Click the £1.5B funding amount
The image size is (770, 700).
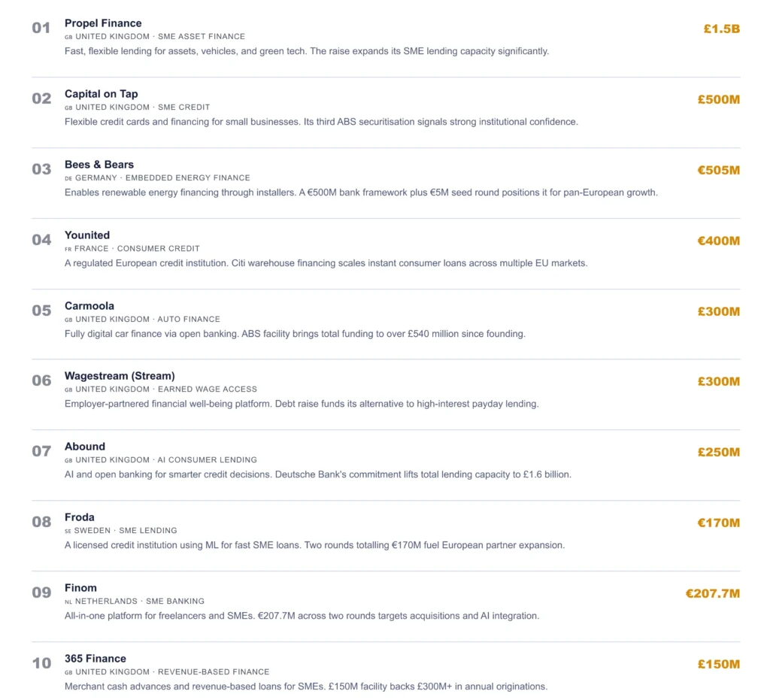[x=721, y=29]
